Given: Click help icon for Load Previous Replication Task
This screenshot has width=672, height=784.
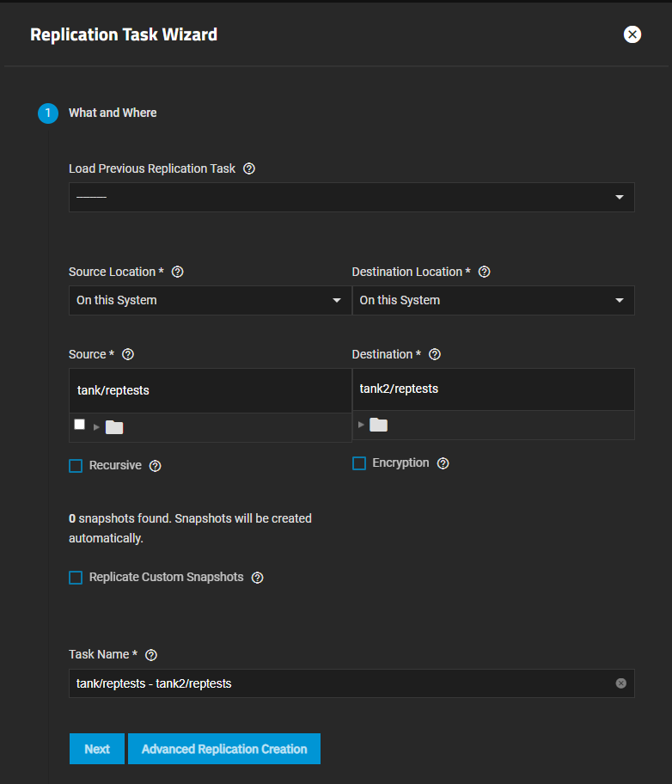Looking at the screenshot, I should pyautogui.click(x=249, y=168).
